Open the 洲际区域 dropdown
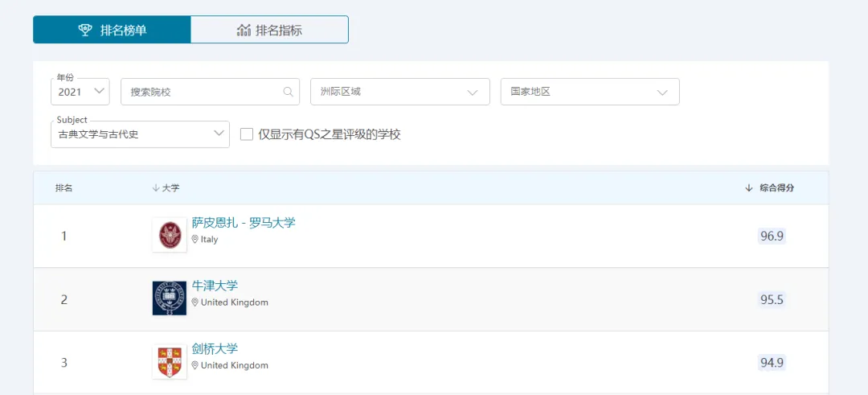 pyautogui.click(x=400, y=92)
